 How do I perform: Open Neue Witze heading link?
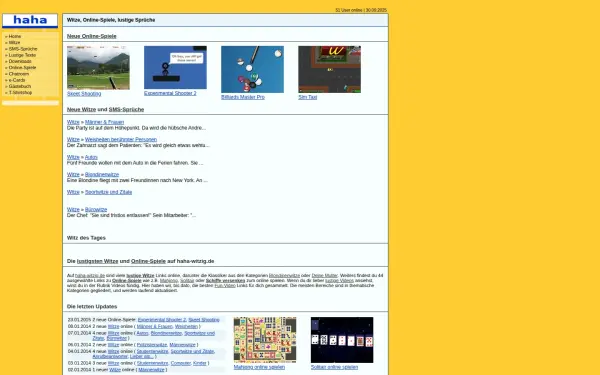(x=82, y=109)
